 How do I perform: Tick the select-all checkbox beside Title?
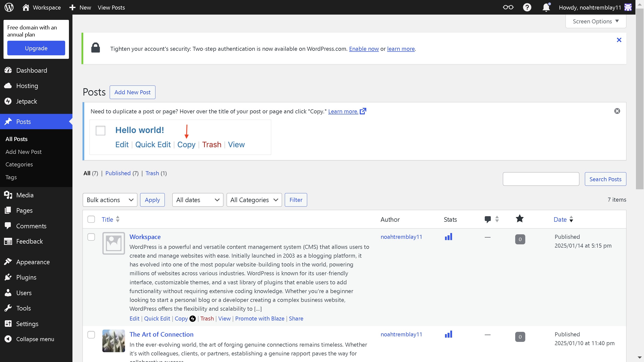(x=91, y=219)
